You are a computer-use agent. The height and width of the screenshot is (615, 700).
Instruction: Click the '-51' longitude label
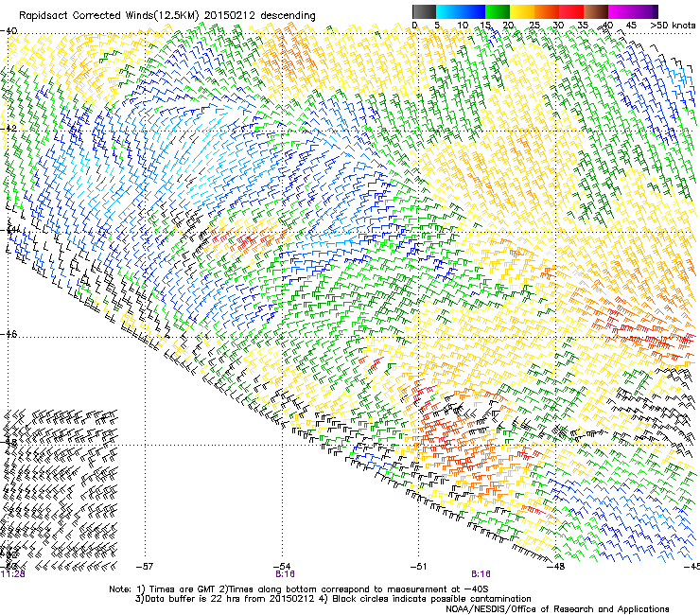coord(419,567)
